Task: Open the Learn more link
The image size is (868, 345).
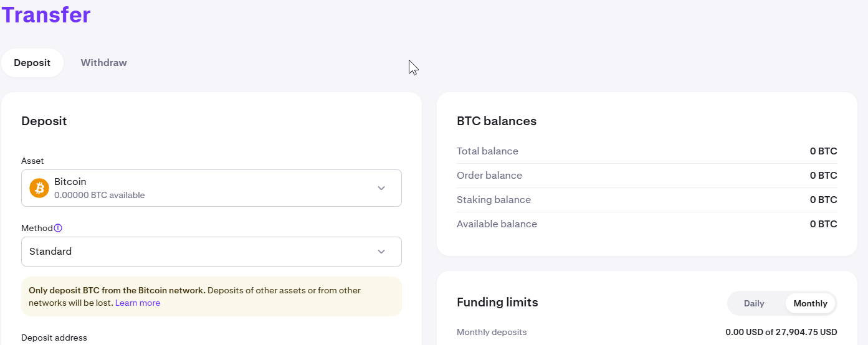Action: [x=138, y=303]
